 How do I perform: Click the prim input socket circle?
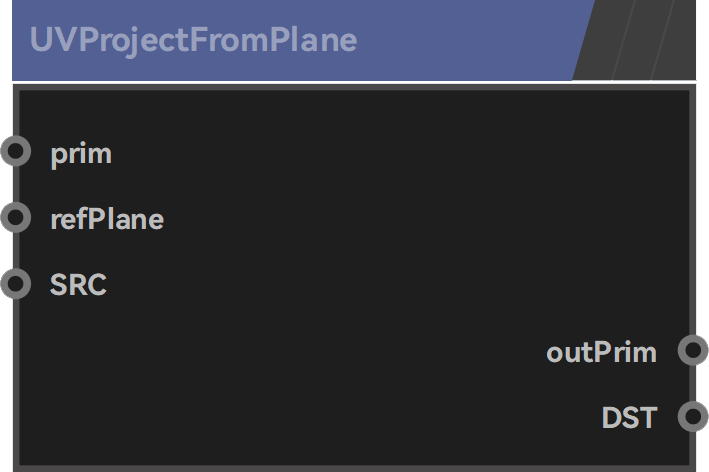16,151
